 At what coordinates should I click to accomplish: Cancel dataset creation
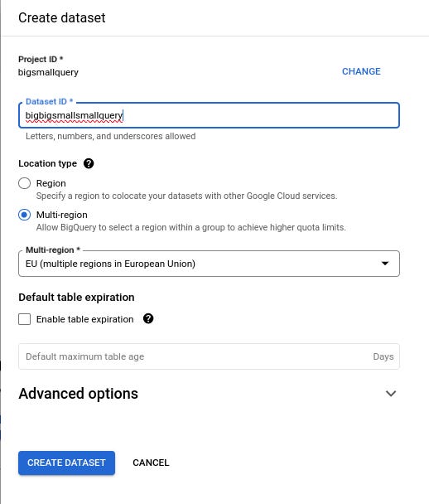click(151, 463)
